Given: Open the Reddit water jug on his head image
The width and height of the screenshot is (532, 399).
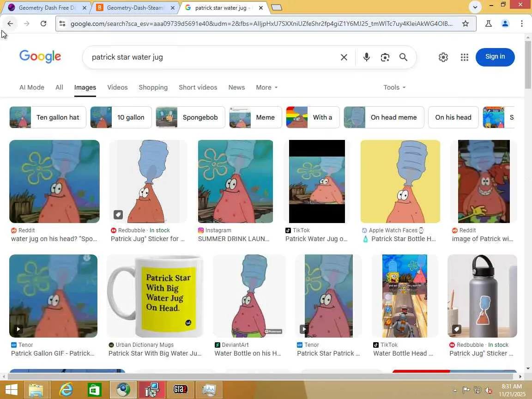Looking at the screenshot, I should point(54,181).
